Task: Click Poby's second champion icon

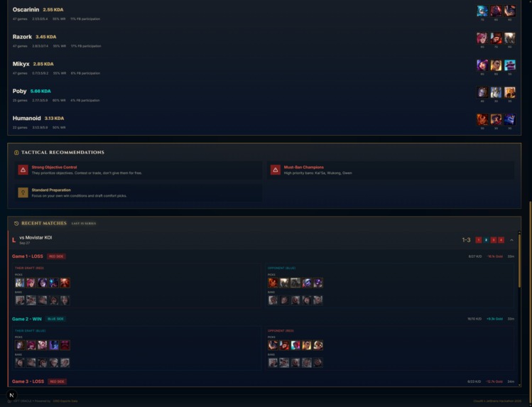Action: click(x=496, y=92)
